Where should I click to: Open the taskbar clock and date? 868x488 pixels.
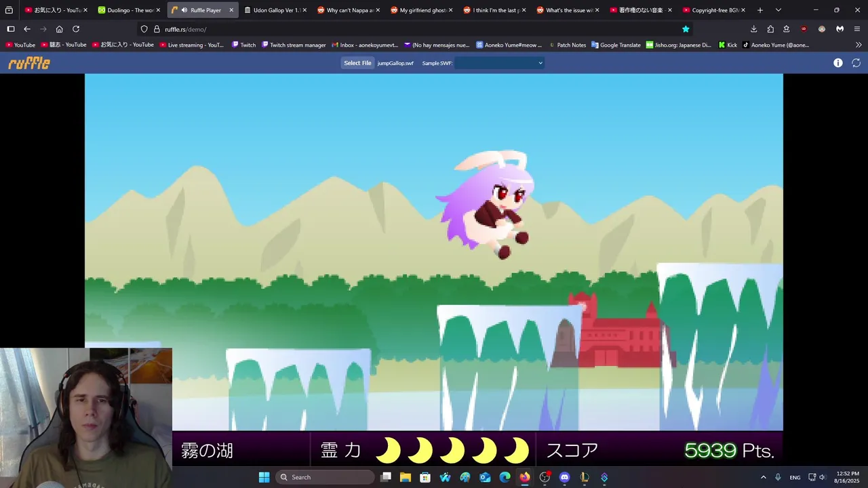coord(848,477)
